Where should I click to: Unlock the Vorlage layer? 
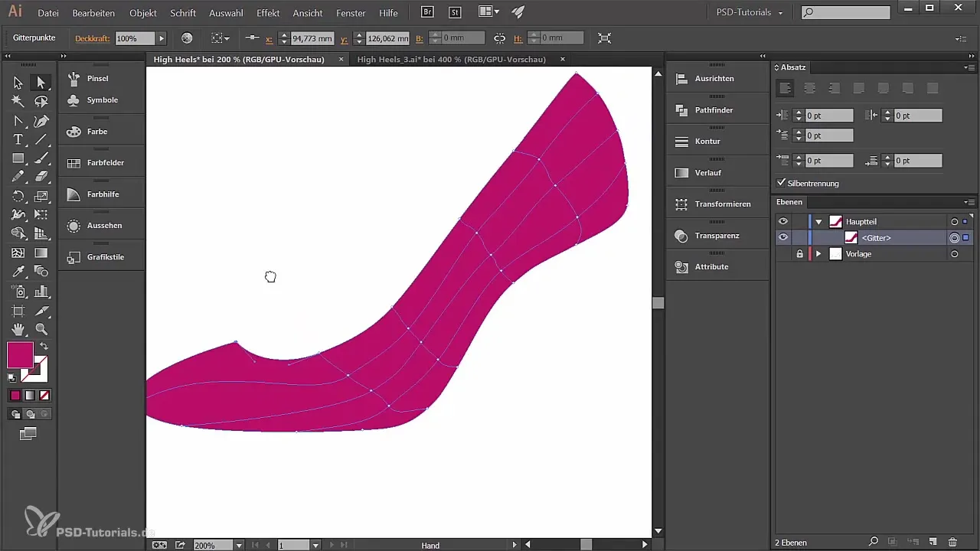click(x=799, y=253)
